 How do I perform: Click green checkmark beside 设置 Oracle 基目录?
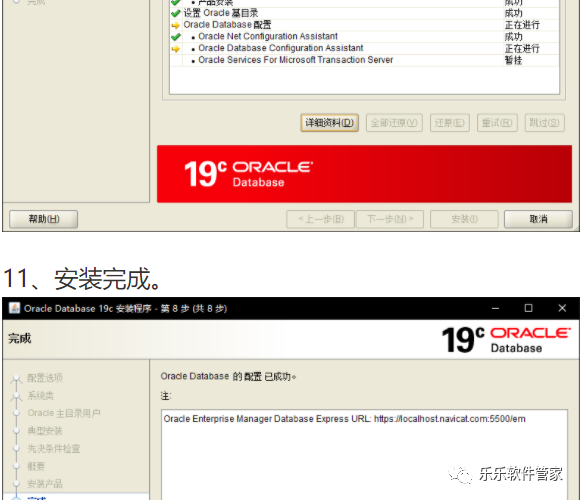coord(176,14)
